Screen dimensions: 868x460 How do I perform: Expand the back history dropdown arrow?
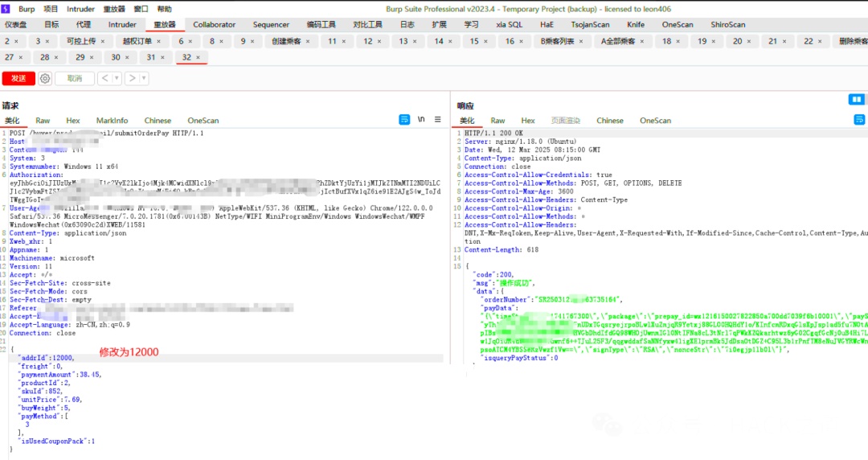[x=117, y=79]
